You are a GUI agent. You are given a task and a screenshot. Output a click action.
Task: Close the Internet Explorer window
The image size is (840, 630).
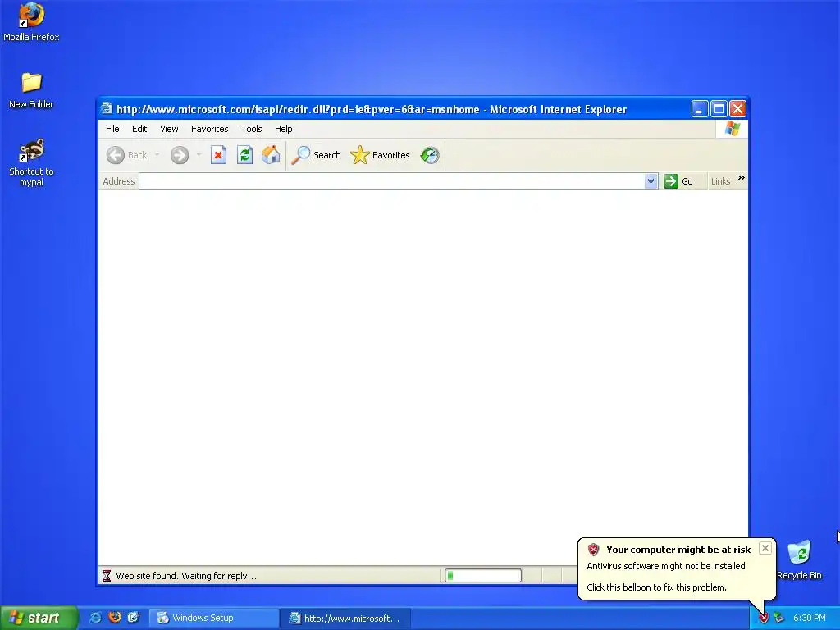[x=737, y=109]
